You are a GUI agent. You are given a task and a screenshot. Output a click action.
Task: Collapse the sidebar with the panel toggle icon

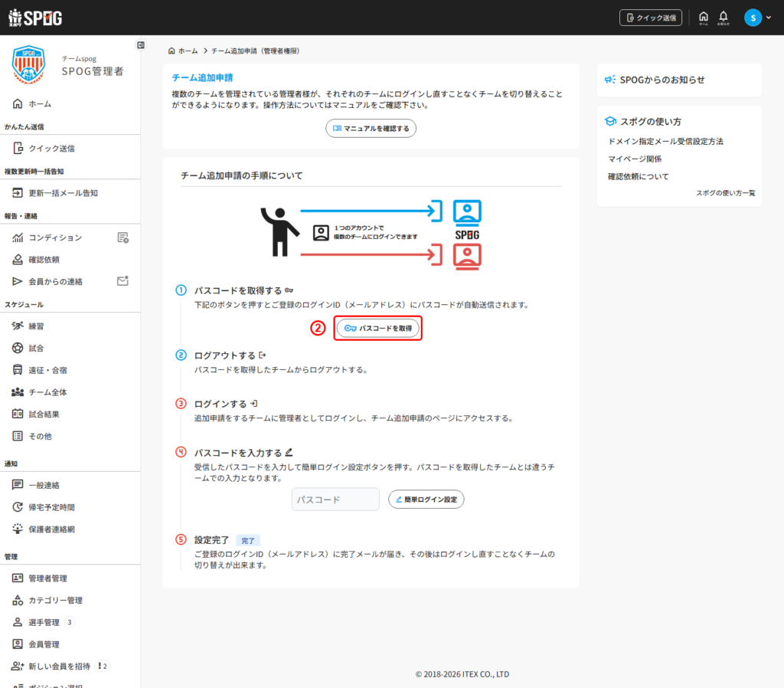point(141,45)
